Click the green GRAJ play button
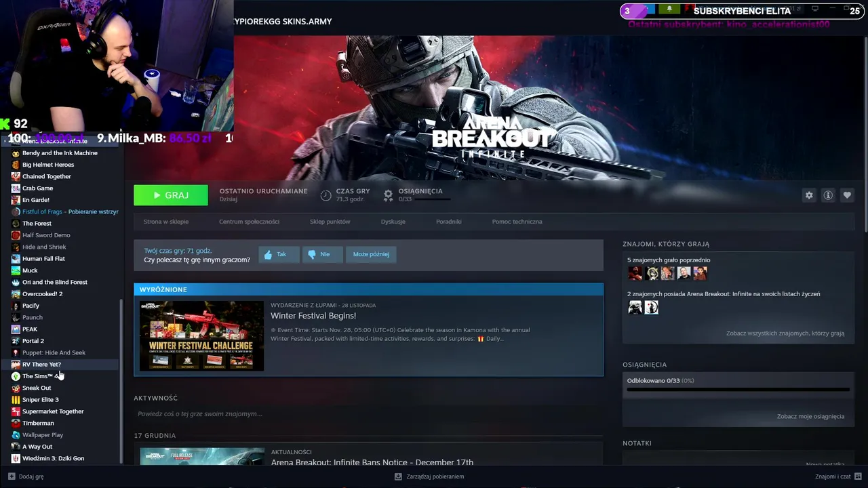The width and height of the screenshot is (868, 488). tap(171, 195)
